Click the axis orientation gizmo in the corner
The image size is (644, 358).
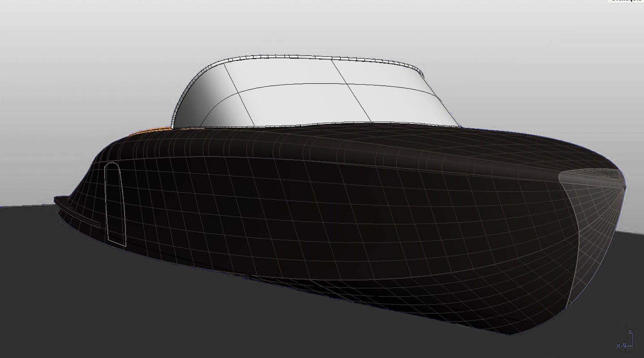pos(626,342)
